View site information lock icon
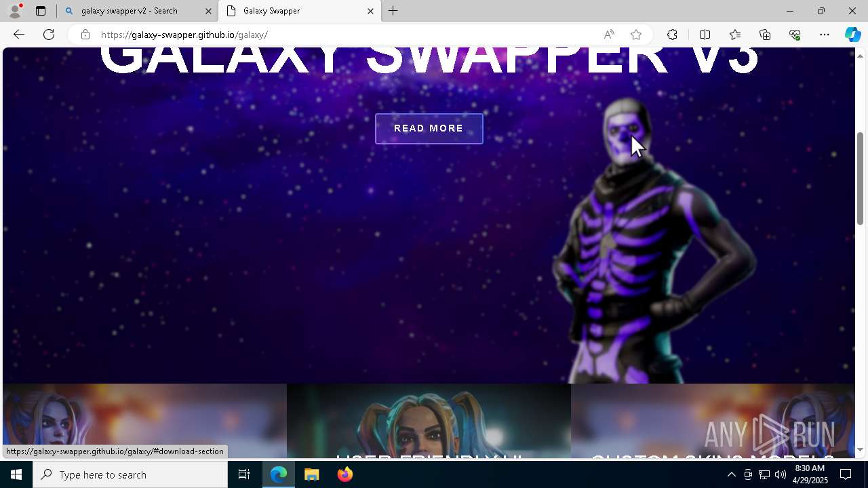Image resolution: width=868 pixels, height=488 pixels. coord(85,35)
